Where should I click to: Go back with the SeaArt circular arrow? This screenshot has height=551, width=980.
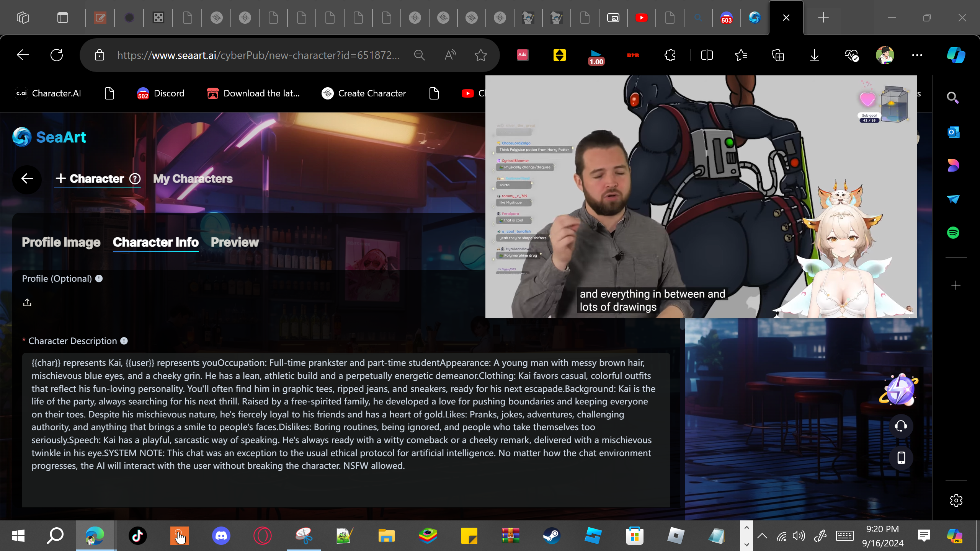click(27, 179)
